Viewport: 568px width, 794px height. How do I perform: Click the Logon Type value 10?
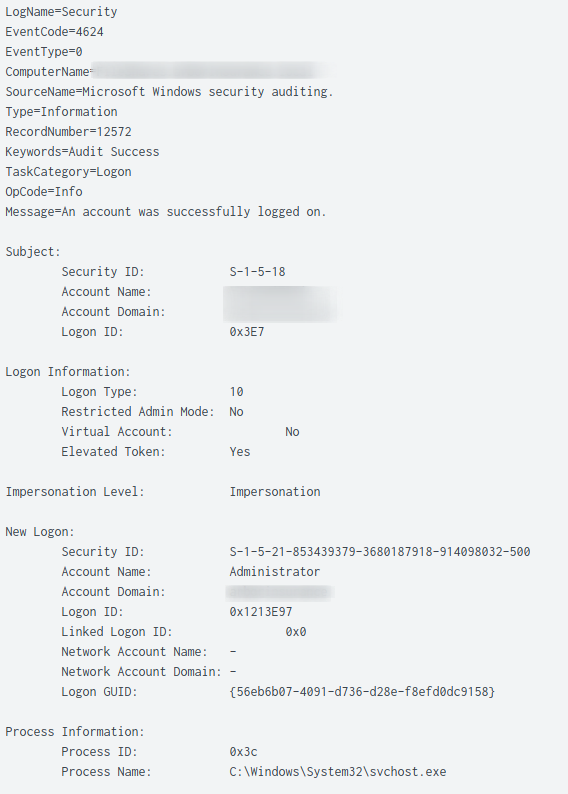[236, 392]
